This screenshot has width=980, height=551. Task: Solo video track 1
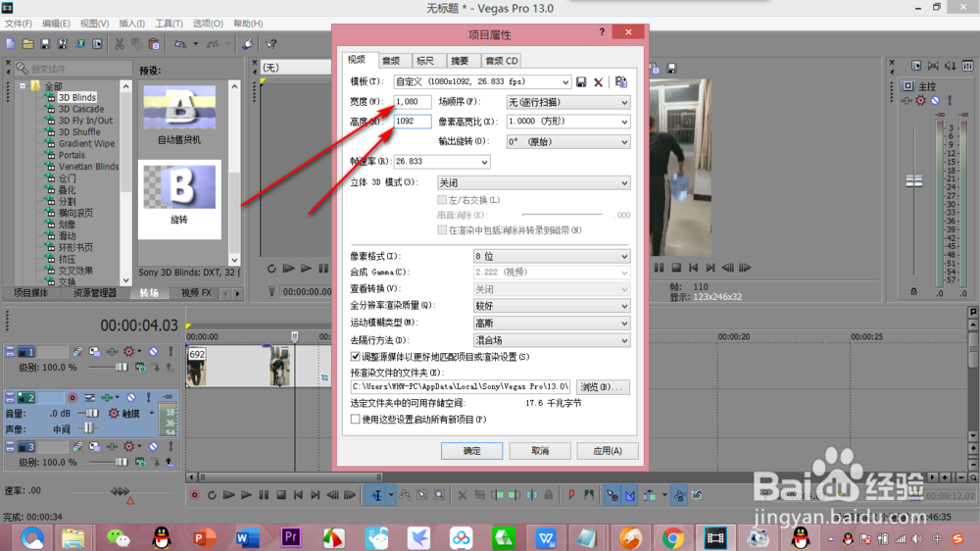point(170,352)
